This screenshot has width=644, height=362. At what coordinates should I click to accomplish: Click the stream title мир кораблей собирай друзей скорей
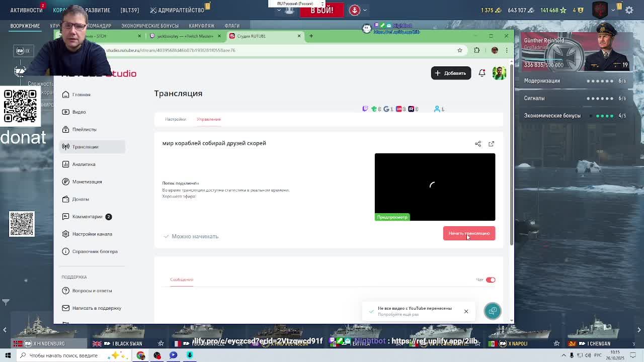click(x=214, y=143)
